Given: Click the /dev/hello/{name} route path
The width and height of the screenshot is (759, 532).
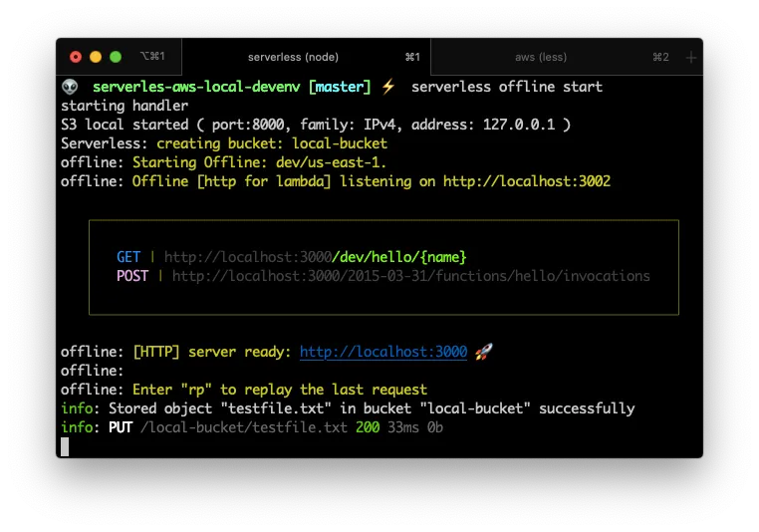Looking at the screenshot, I should [x=399, y=257].
